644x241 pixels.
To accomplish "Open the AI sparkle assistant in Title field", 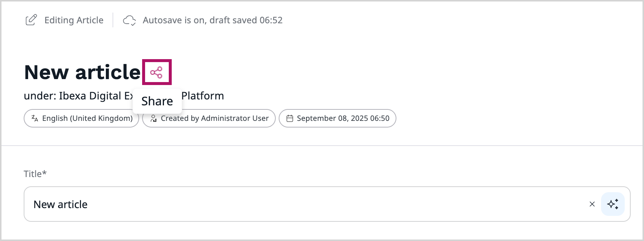I will click(613, 204).
